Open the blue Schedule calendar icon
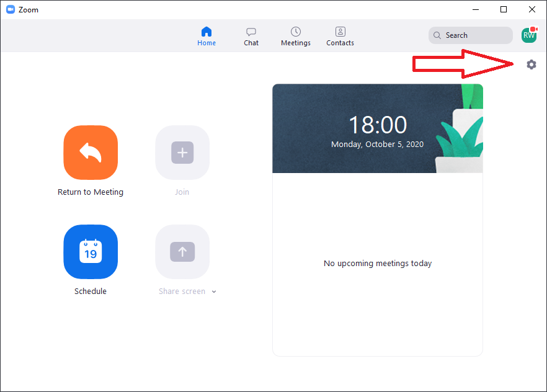Image resolution: width=547 pixels, height=392 pixels. pos(91,252)
